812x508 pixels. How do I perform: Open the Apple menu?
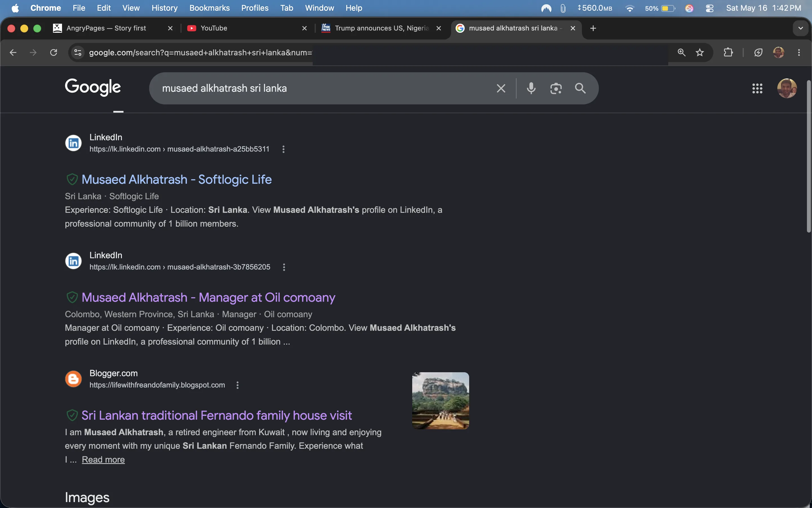pyautogui.click(x=15, y=8)
